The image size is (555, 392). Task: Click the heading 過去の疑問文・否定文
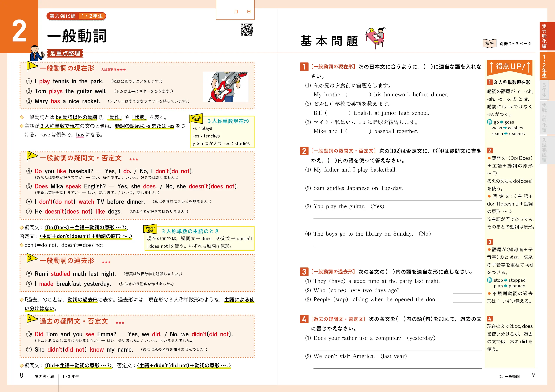74,321
